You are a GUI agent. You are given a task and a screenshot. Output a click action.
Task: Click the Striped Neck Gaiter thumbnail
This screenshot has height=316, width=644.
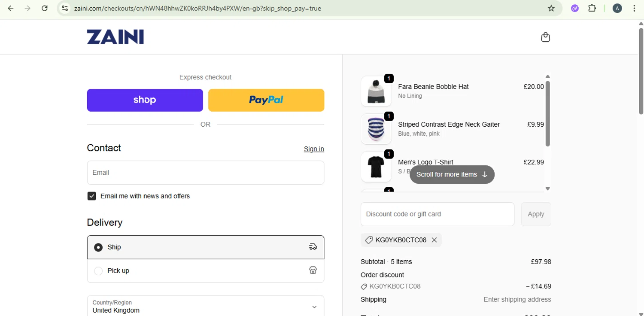coord(376,129)
